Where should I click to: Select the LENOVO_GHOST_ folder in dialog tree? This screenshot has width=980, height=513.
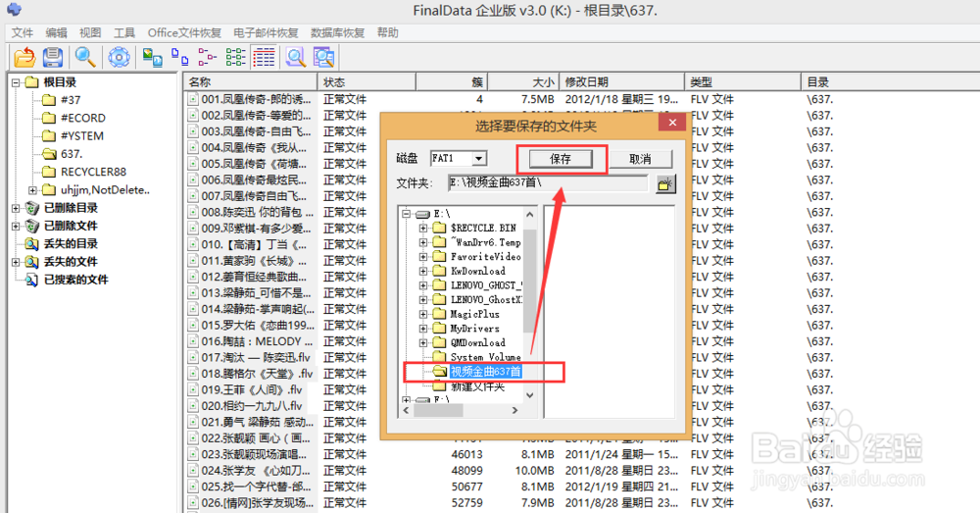click(x=486, y=285)
